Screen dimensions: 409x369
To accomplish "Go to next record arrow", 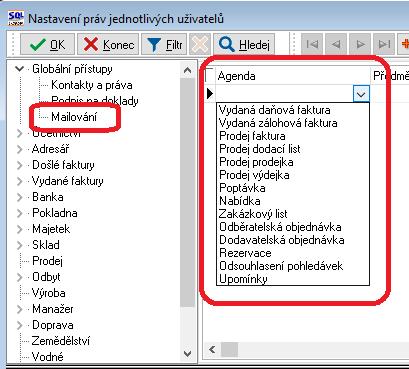I will click(360, 44).
